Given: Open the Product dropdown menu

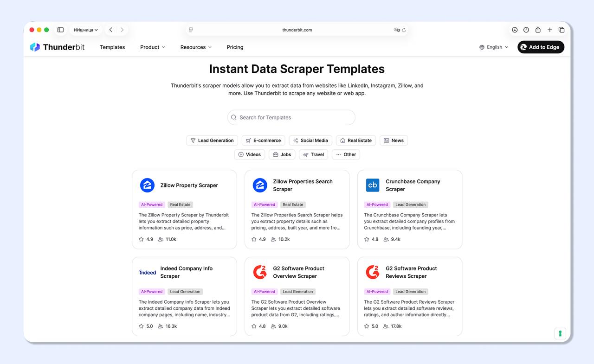Looking at the screenshot, I should pos(153,47).
